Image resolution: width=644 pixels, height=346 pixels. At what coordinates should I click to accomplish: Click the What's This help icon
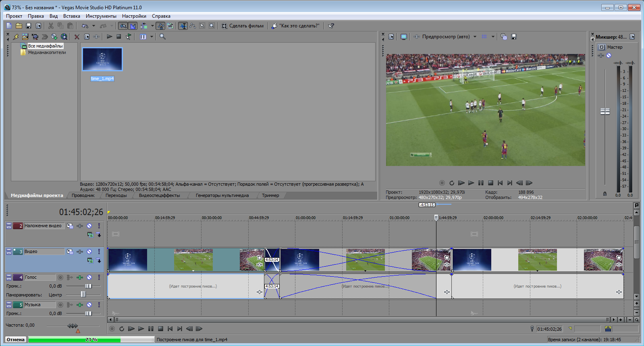coord(331,26)
